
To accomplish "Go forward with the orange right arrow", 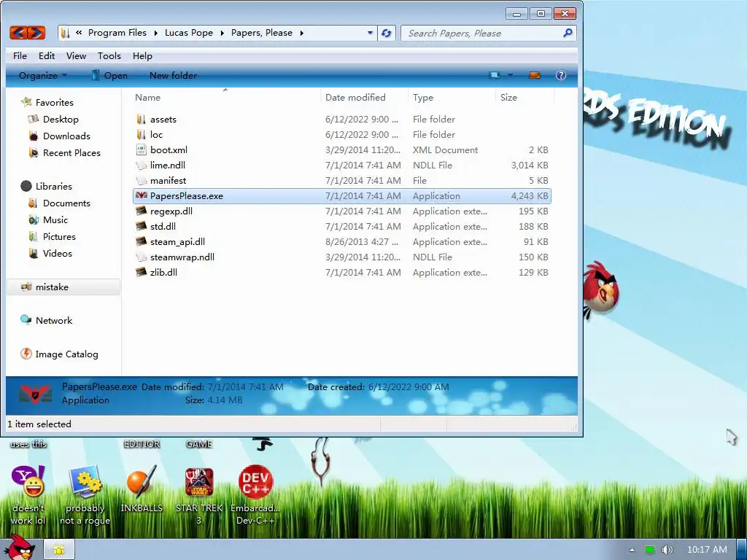I will click(36, 33).
